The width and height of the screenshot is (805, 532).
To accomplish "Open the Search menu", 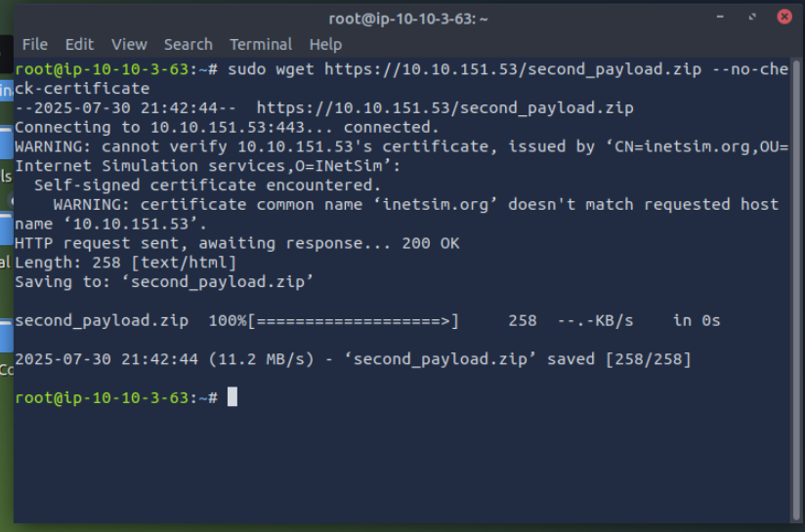I will pyautogui.click(x=189, y=45).
